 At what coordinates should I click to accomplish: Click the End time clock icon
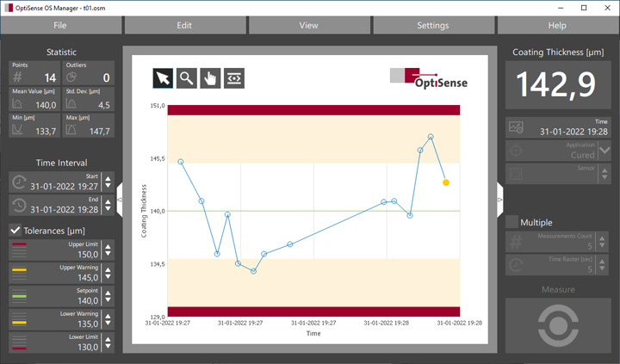(x=19, y=205)
